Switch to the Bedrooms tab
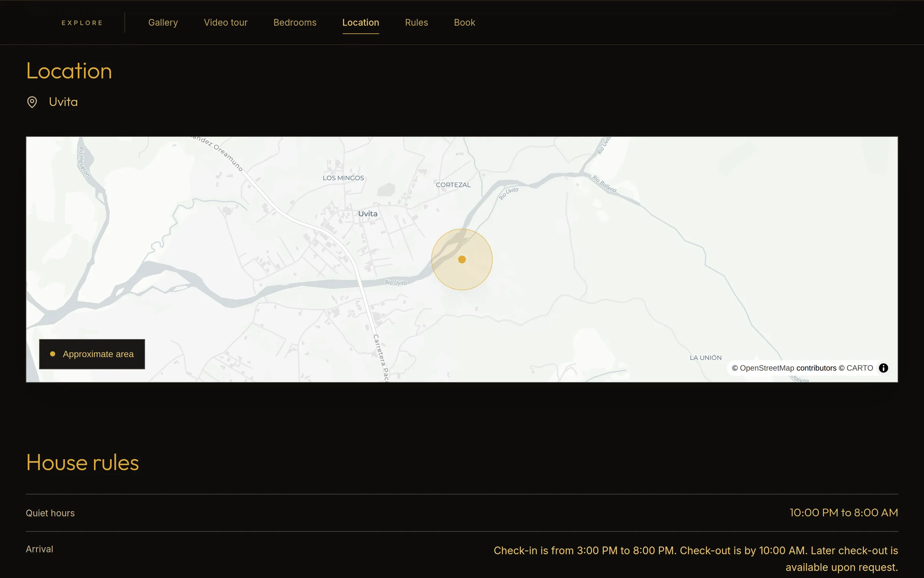This screenshot has width=924, height=578. [x=295, y=23]
